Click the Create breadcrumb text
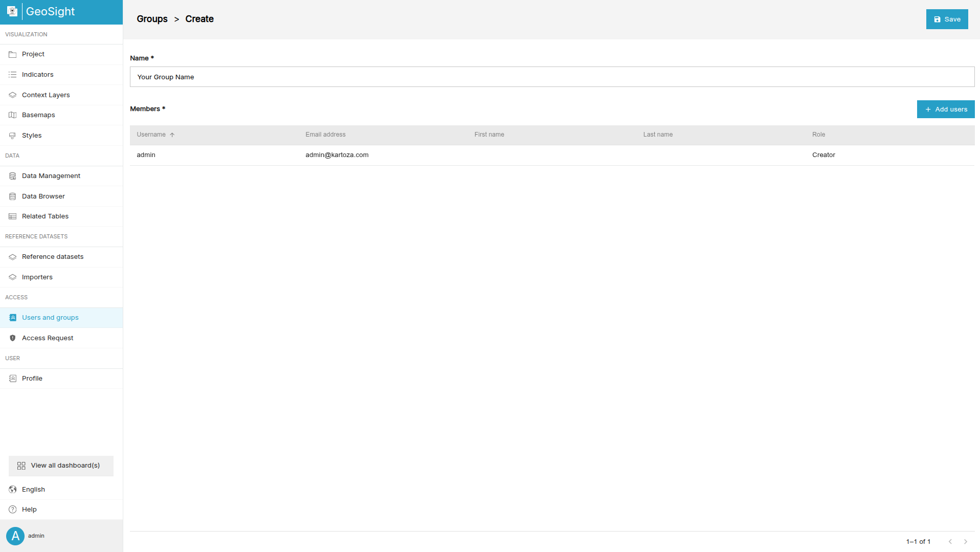The height and width of the screenshot is (552, 980). (x=199, y=19)
